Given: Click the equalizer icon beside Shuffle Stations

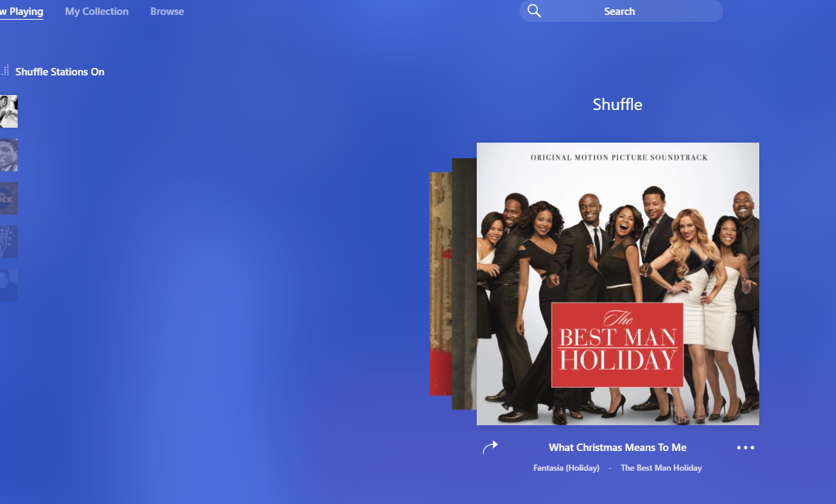Looking at the screenshot, I should coord(5,71).
